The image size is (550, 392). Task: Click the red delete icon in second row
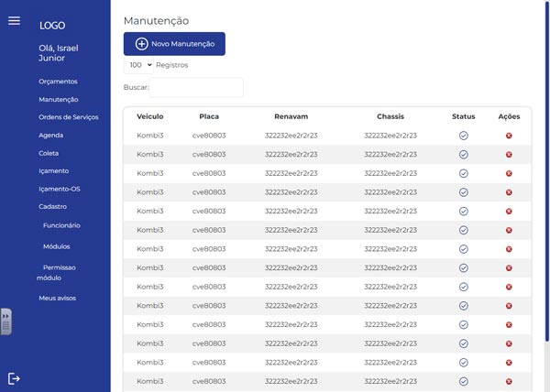pos(509,155)
